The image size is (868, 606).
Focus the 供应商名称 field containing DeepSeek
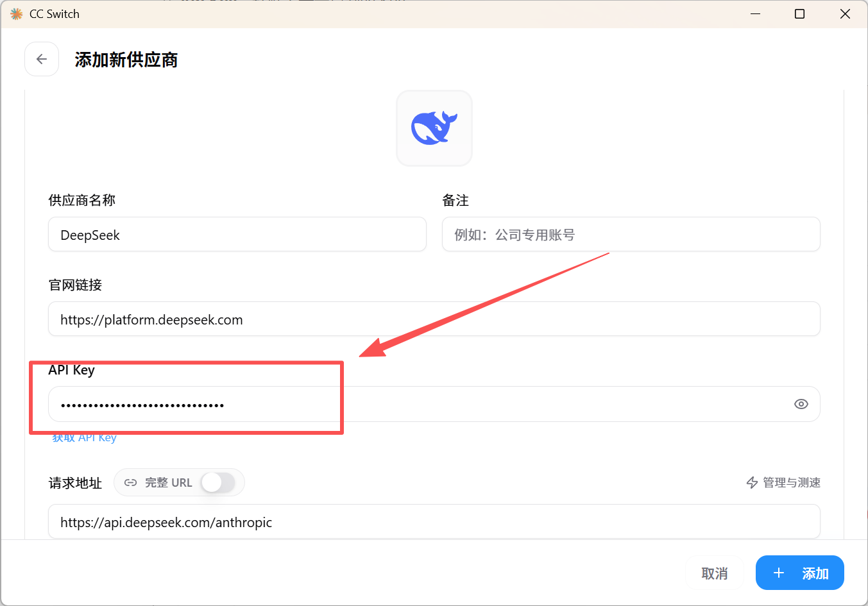(237, 234)
